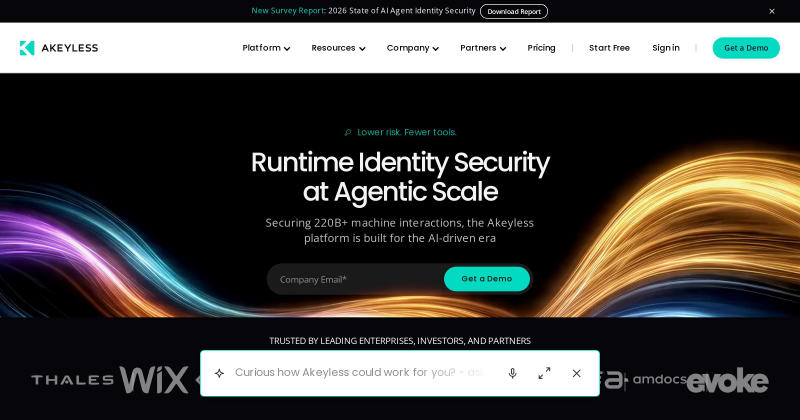Expand the Partners dropdown chevron
Screen dimensions: 800x420
(x=503, y=49)
